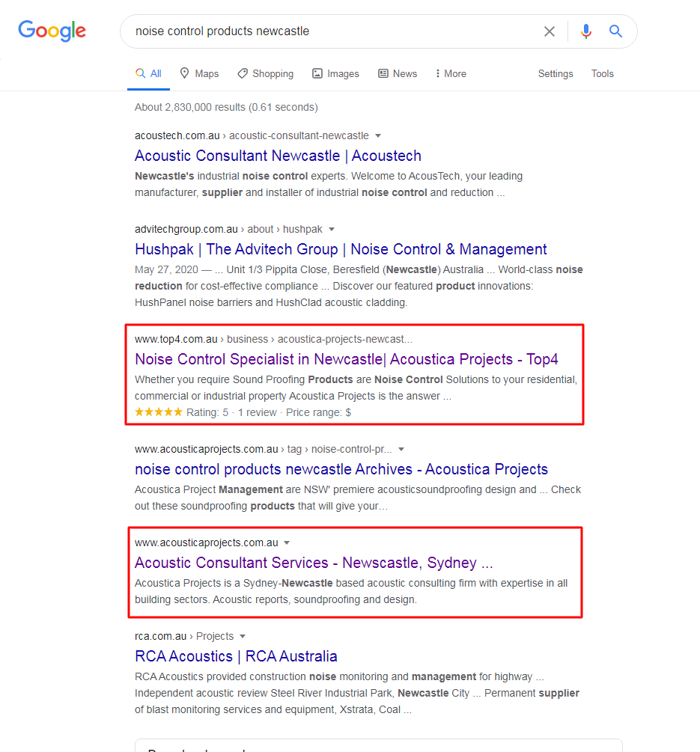Start voice search with microphone
This screenshot has width=700, height=752.
pyautogui.click(x=586, y=31)
